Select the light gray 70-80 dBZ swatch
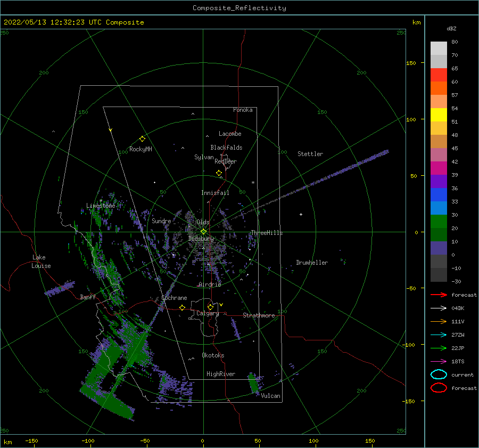 (439, 48)
